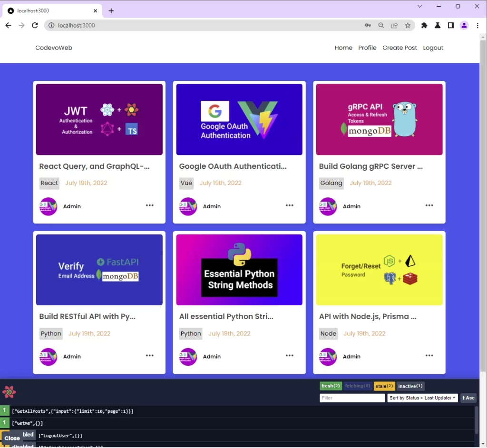Viewport: 487px width, 448px height.
Task: Click Admin avatar on Node.js Prisma post
Action: (328, 357)
